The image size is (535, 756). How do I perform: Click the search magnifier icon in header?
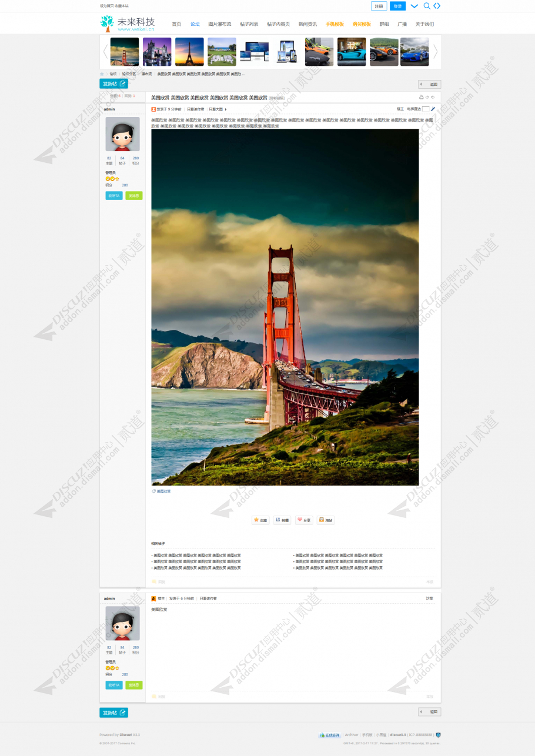427,6
